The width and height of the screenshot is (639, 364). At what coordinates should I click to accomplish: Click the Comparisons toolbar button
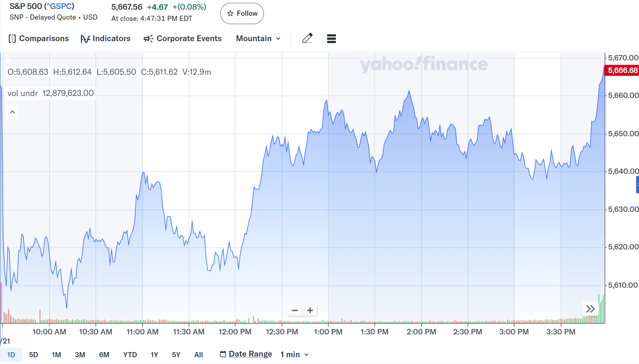[39, 39]
